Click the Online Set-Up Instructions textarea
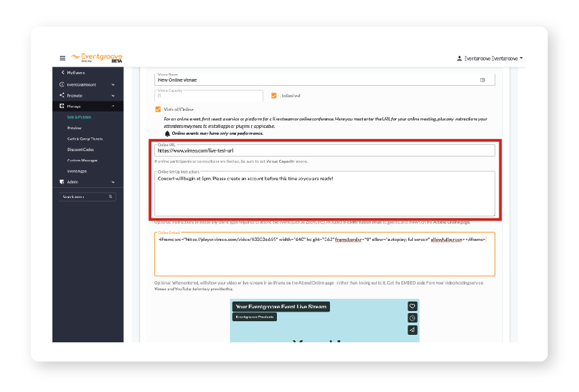 point(325,193)
